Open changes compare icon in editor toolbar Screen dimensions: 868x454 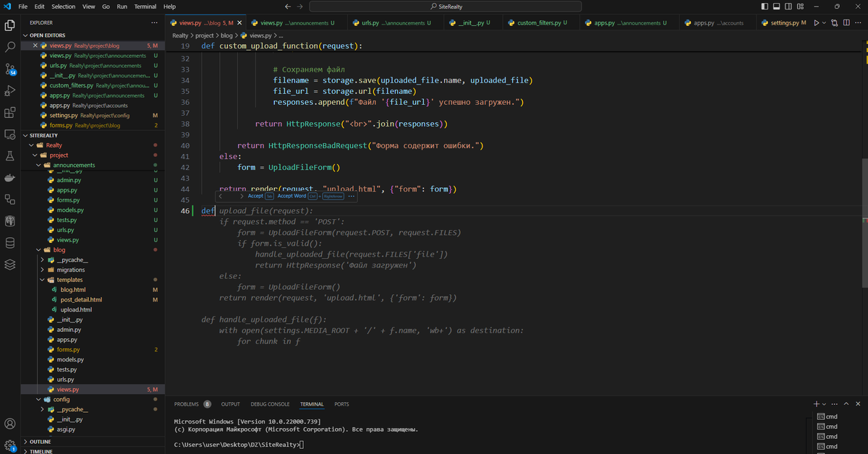(x=833, y=23)
